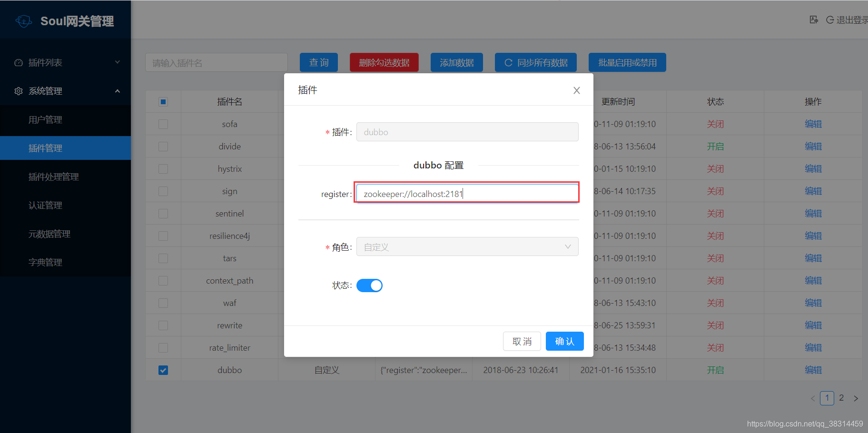Click 取消 to cancel the dialog
The height and width of the screenshot is (433, 868).
coord(522,341)
